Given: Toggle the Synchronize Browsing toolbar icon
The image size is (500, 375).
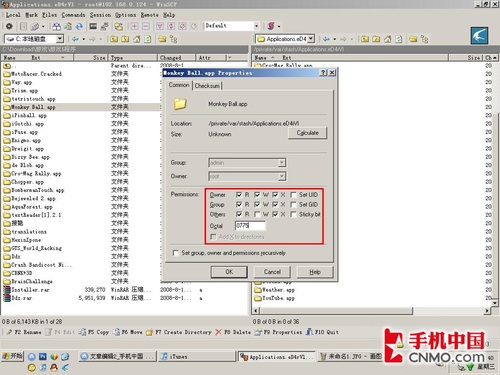Looking at the screenshot, I should 119,26.
